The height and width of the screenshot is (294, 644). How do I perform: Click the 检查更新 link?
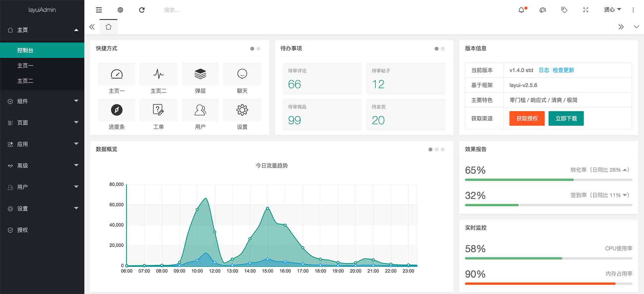coord(563,70)
